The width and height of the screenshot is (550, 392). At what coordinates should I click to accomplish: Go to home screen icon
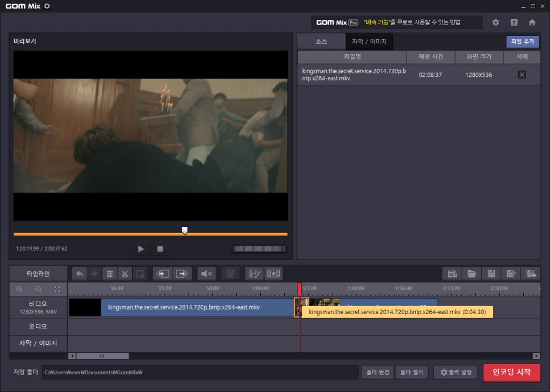[532, 22]
